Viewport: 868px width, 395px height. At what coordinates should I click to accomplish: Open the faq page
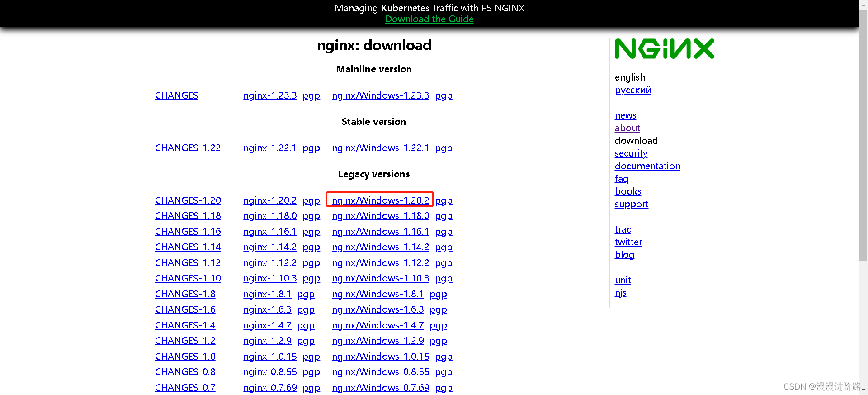[621, 179]
